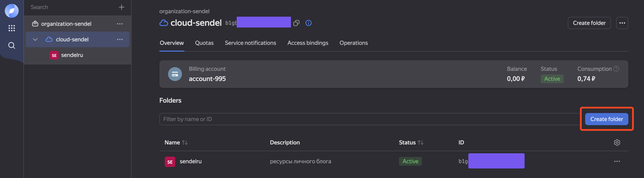This screenshot has width=644, height=178.
Task: Click the top-right Create folder button
Action: [589, 23]
